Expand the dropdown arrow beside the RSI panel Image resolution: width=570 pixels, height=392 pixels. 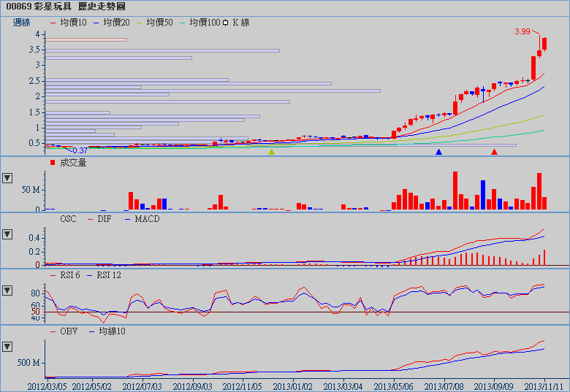7,291
